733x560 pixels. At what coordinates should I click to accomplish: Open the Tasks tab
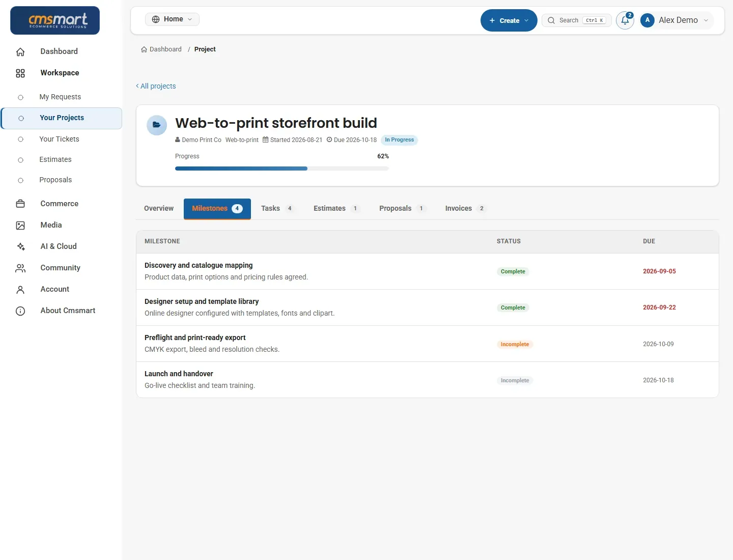(x=277, y=208)
